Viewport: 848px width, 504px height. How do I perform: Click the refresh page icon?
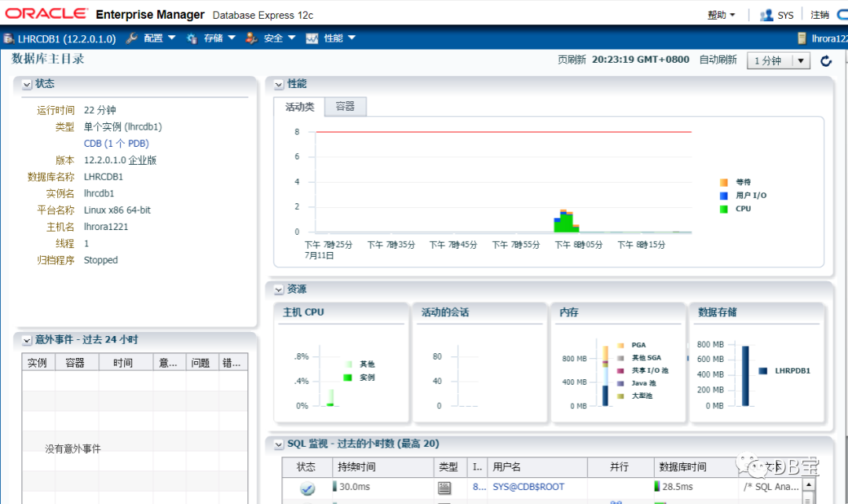(x=826, y=61)
